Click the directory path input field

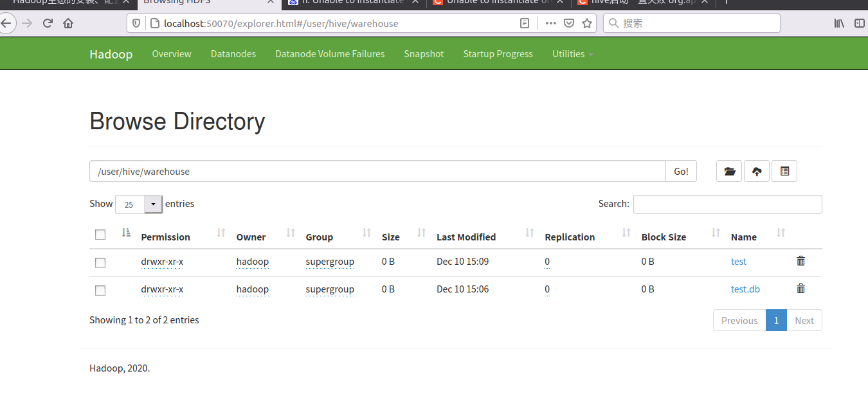click(x=377, y=171)
